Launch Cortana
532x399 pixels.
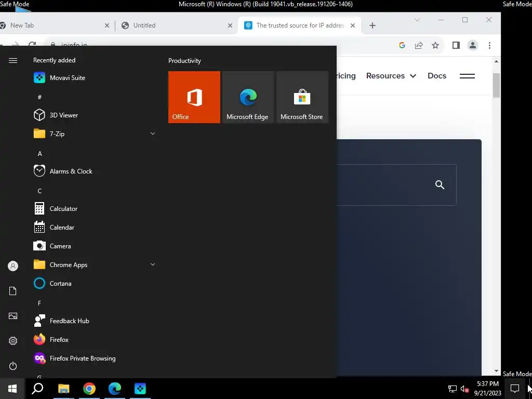pos(95,283)
